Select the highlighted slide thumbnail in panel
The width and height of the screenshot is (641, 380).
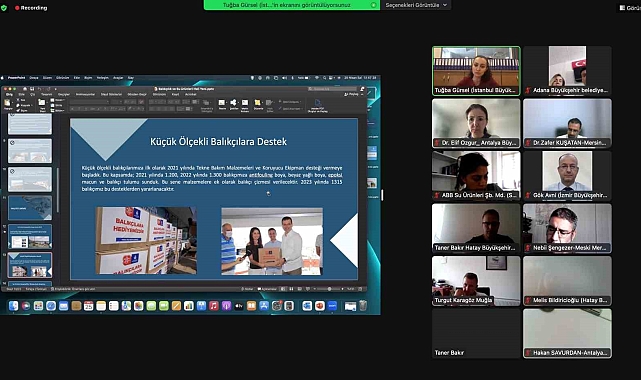[x=30, y=265]
